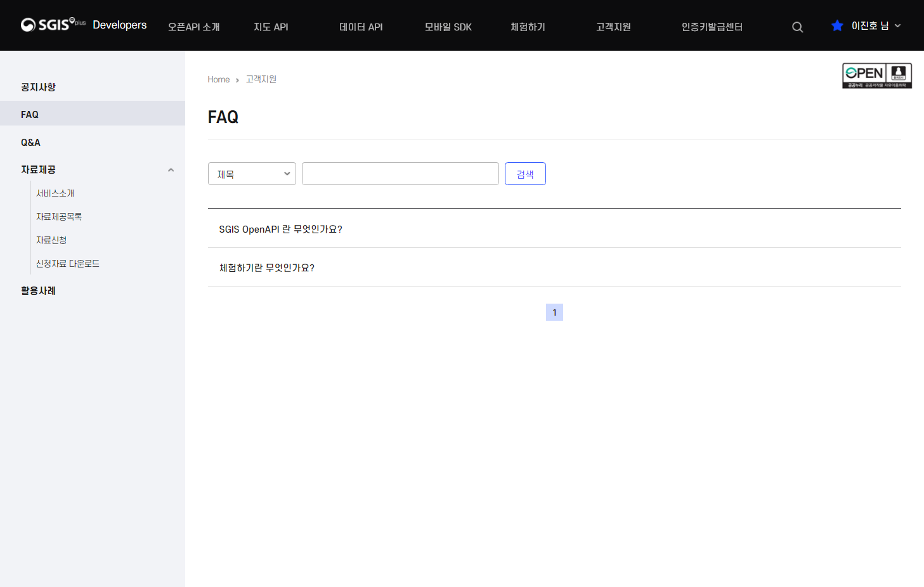
Task: Open the 제목 search filter dropdown
Action: (252, 173)
